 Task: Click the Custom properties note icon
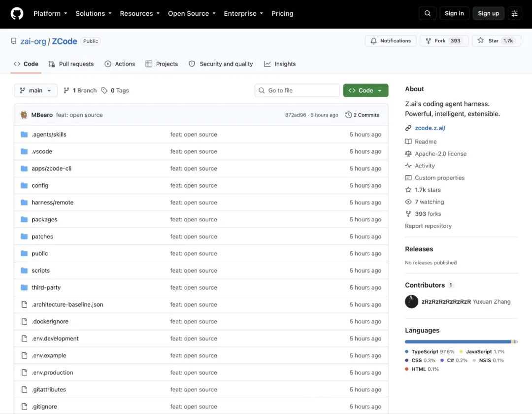(x=408, y=178)
